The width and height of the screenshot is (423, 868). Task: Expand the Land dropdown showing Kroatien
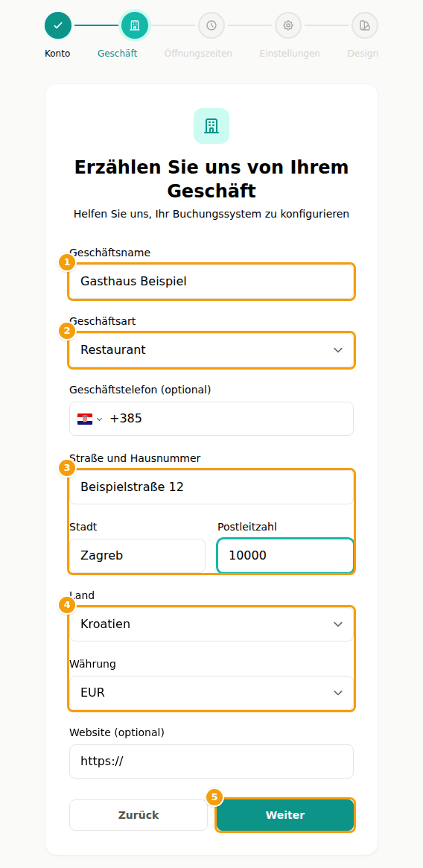[x=211, y=624]
